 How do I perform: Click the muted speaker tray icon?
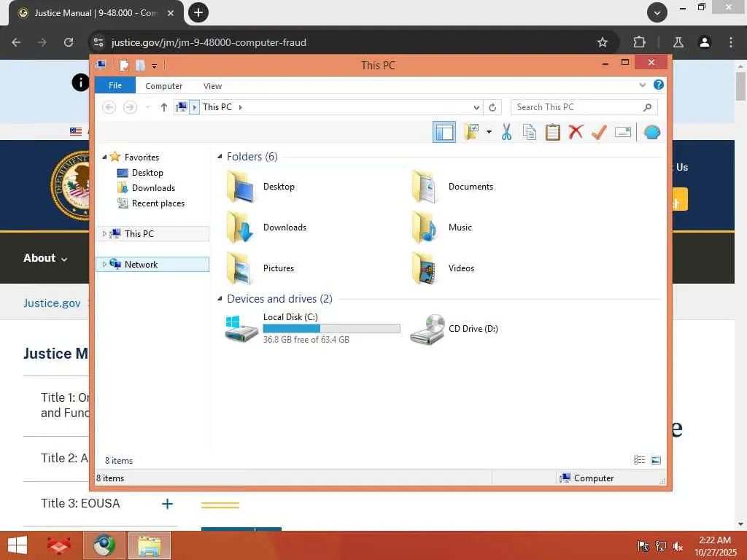678,546
